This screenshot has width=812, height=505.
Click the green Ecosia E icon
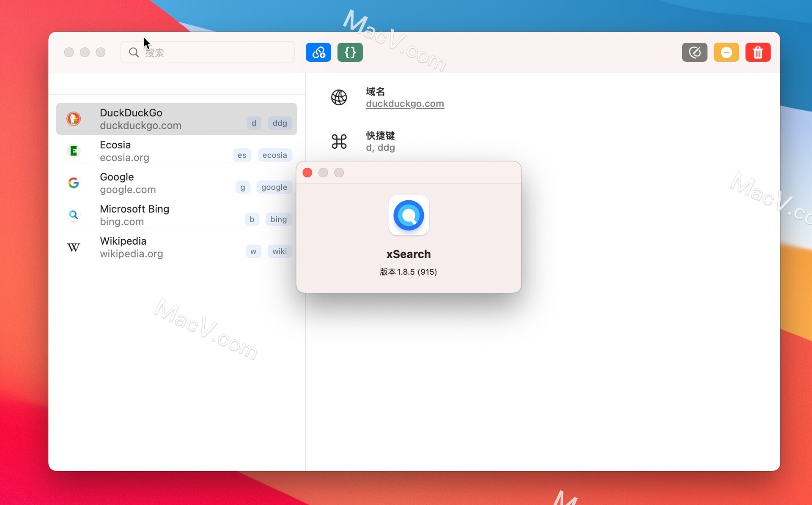pyautogui.click(x=74, y=151)
